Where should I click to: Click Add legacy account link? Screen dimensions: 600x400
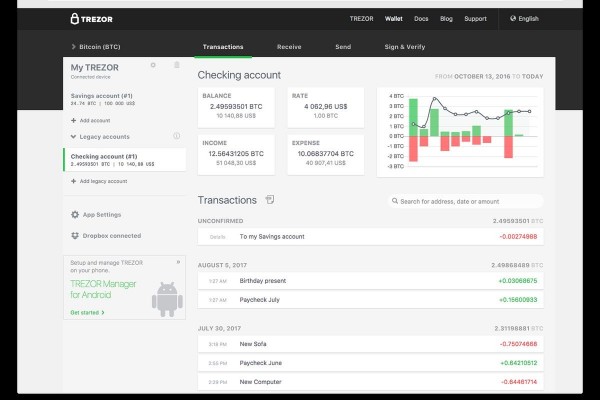click(x=103, y=181)
